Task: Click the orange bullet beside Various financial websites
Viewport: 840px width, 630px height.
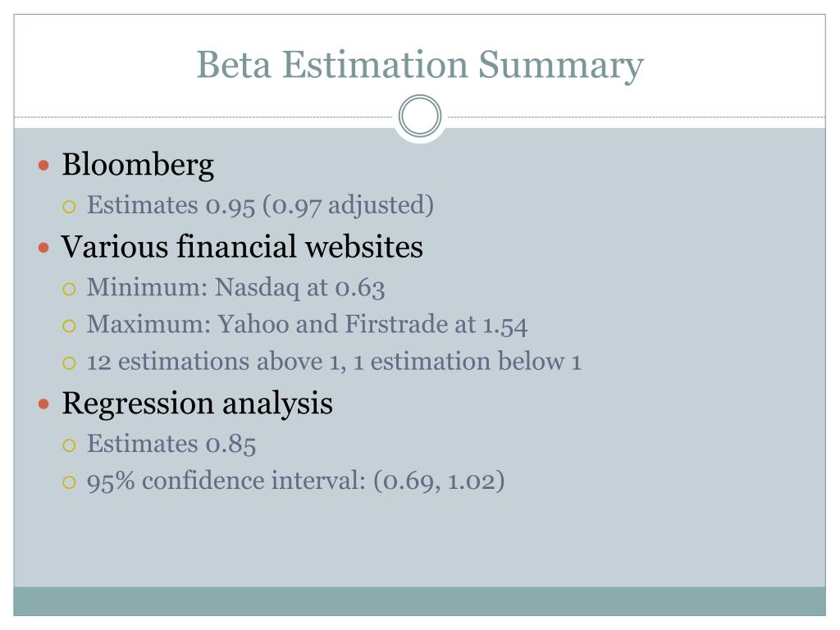Action: (44, 248)
